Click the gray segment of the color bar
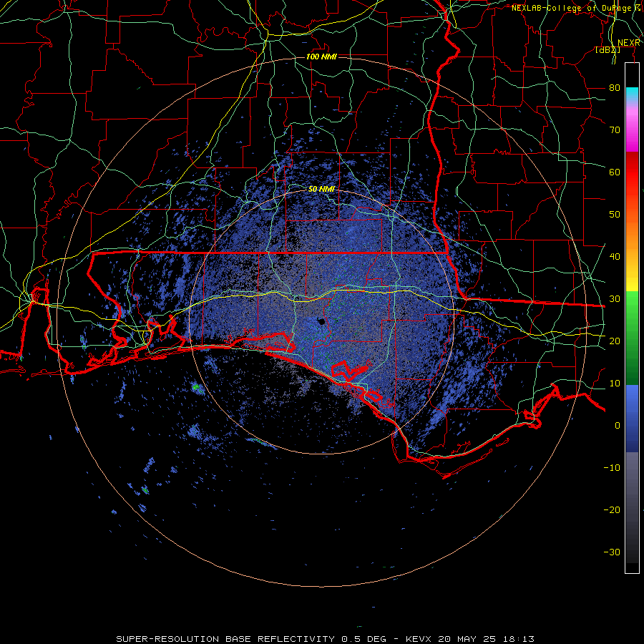Viewport: 644px width, 644px height. pos(632,507)
